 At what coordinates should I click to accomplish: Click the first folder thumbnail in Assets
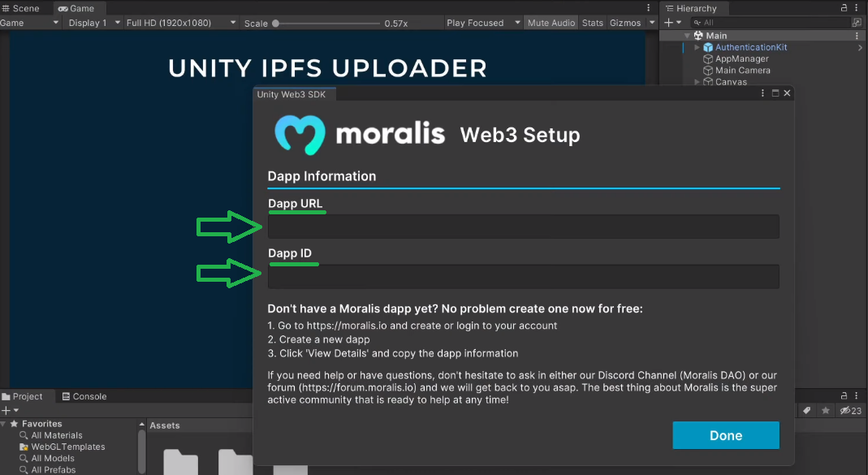click(x=180, y=462)
